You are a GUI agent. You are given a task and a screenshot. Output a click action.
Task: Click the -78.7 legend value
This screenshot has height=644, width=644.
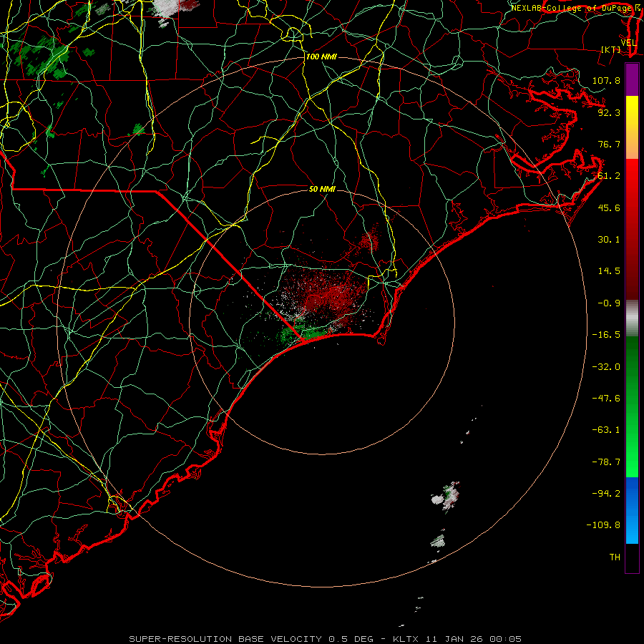click(x=606, y=462)
